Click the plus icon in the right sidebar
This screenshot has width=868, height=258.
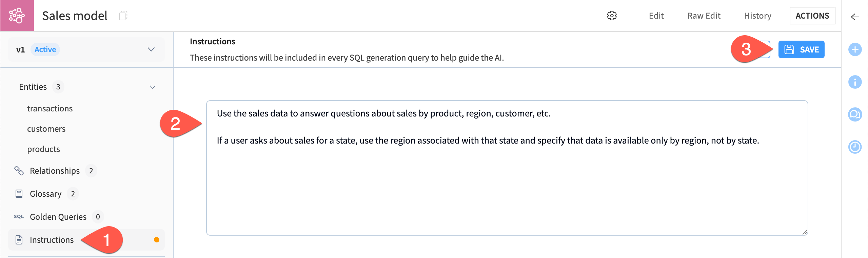[855, 49]
